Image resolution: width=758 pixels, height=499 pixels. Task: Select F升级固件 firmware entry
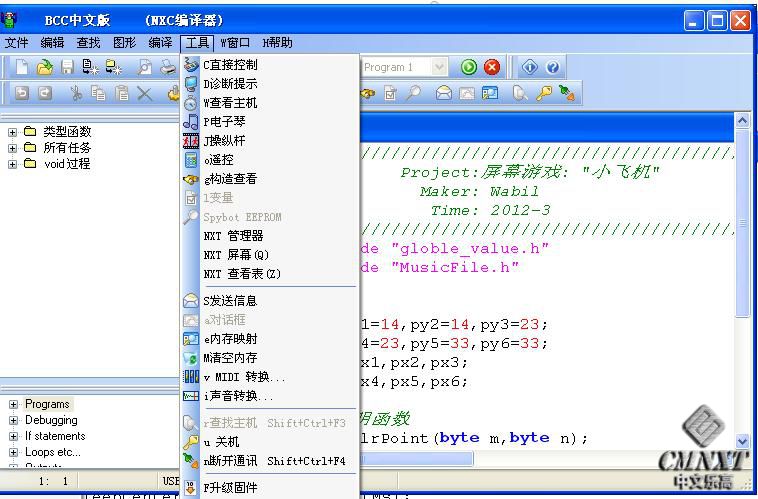[x=270, y=488]
